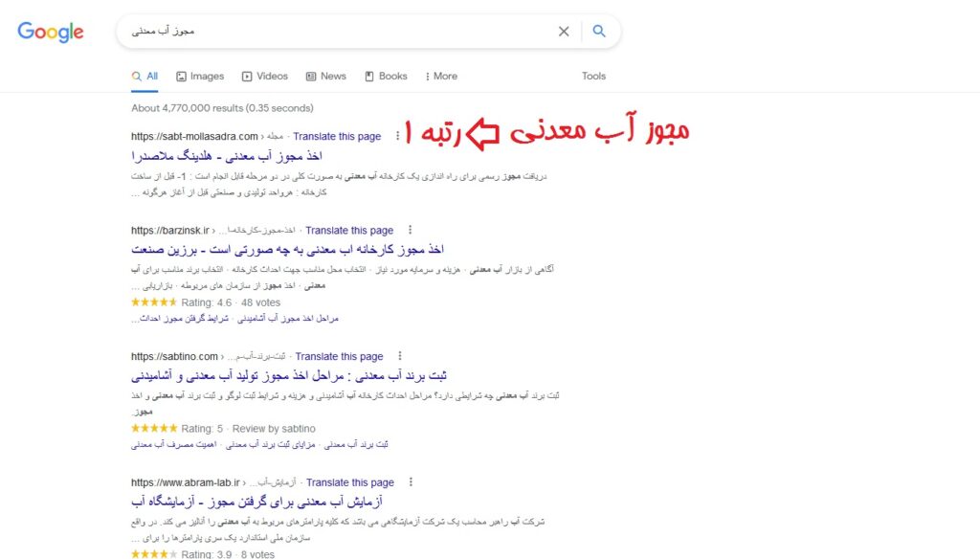The height and width of the screenshot is (559, 980).
Task: Open the abram-lab.ir result title link
Action: click(x=256, y=502)
